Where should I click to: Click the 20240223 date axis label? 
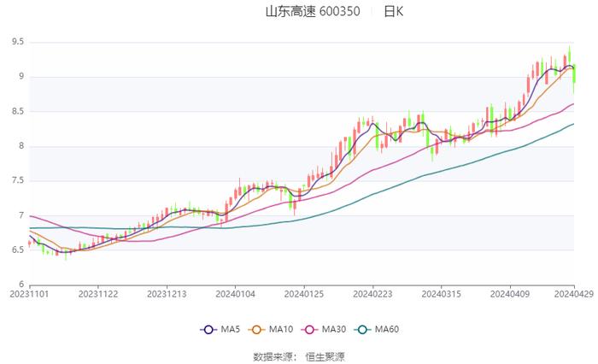[x=372, y=294]
